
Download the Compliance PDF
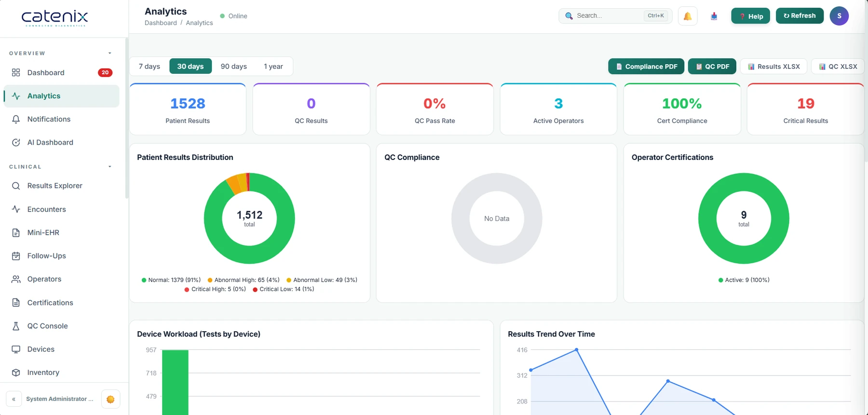(646, 67)
